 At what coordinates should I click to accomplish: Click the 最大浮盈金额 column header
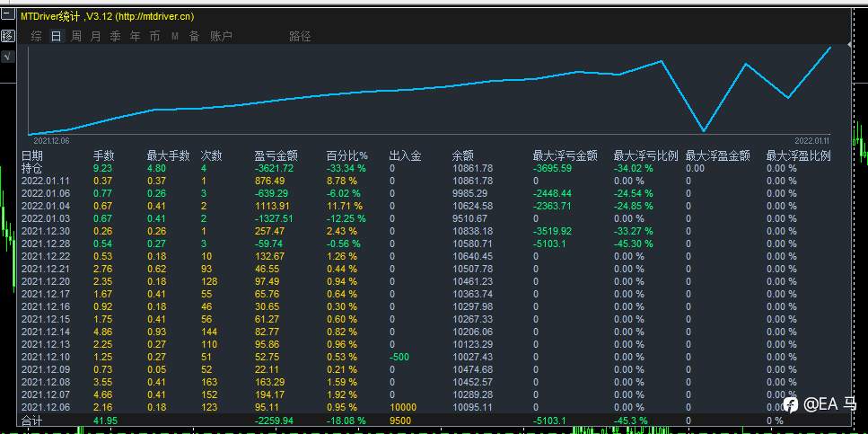(717, 155)
